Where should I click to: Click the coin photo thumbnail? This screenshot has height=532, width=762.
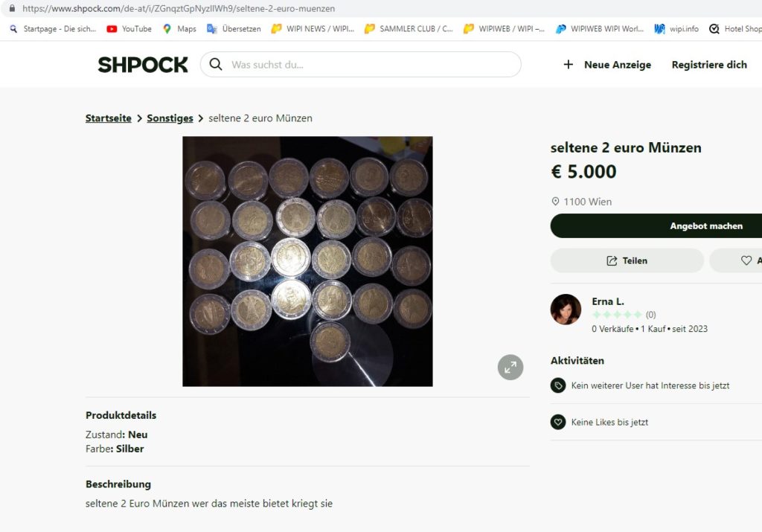pyautogui.click(x=307, y=261)
